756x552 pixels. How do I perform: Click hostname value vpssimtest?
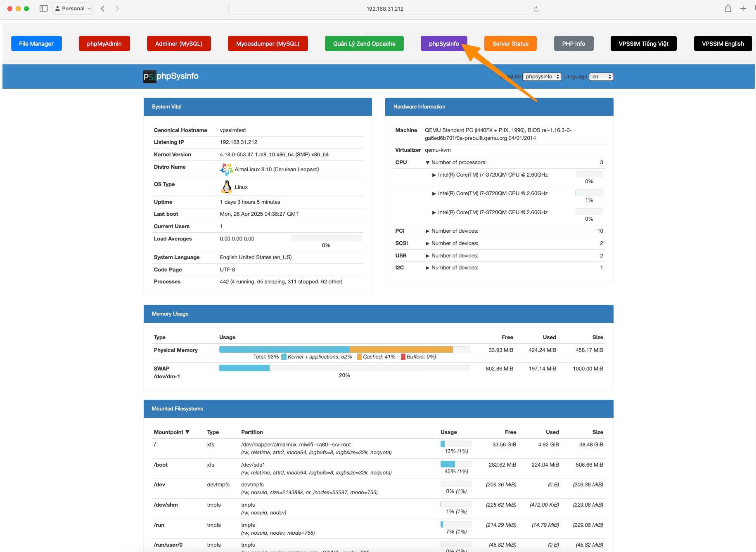233,130
